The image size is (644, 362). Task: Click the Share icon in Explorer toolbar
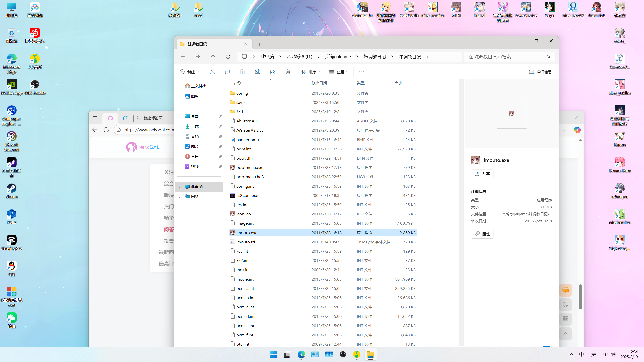click(x=272, y=72)
